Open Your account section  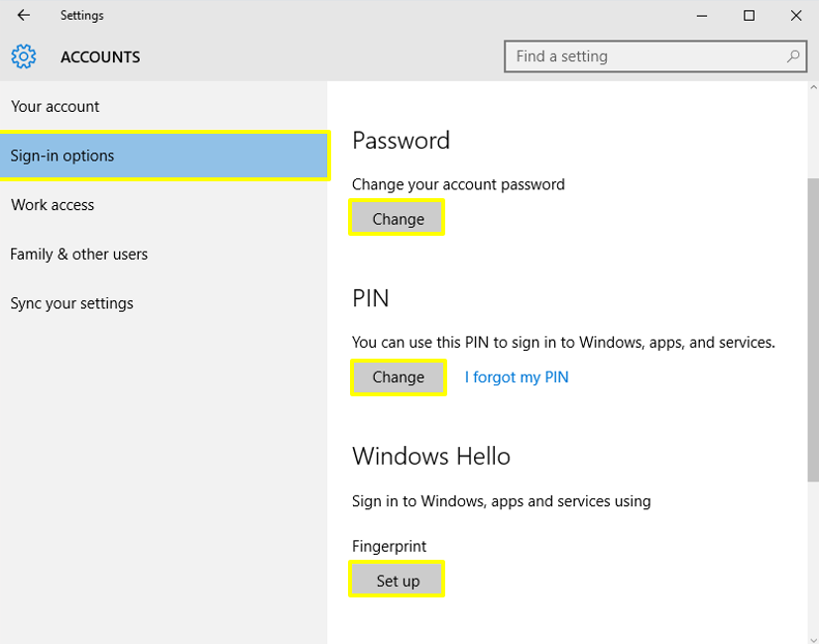click(x=56, y=107)
